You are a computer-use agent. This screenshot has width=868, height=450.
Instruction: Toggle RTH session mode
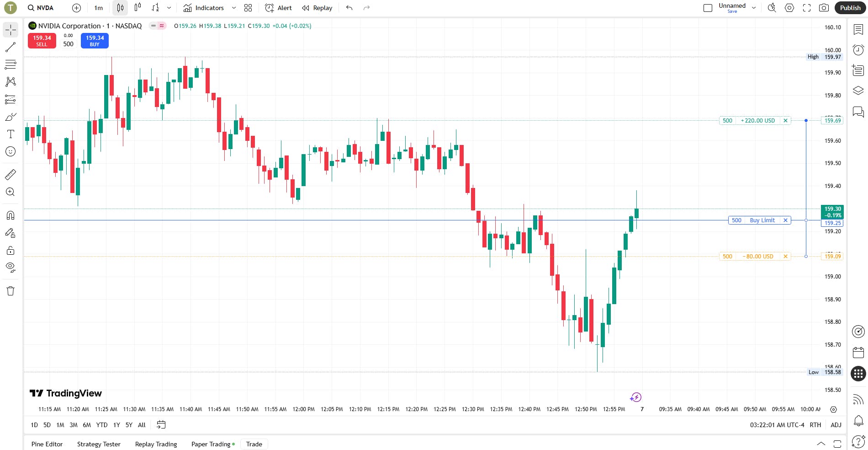815,425
